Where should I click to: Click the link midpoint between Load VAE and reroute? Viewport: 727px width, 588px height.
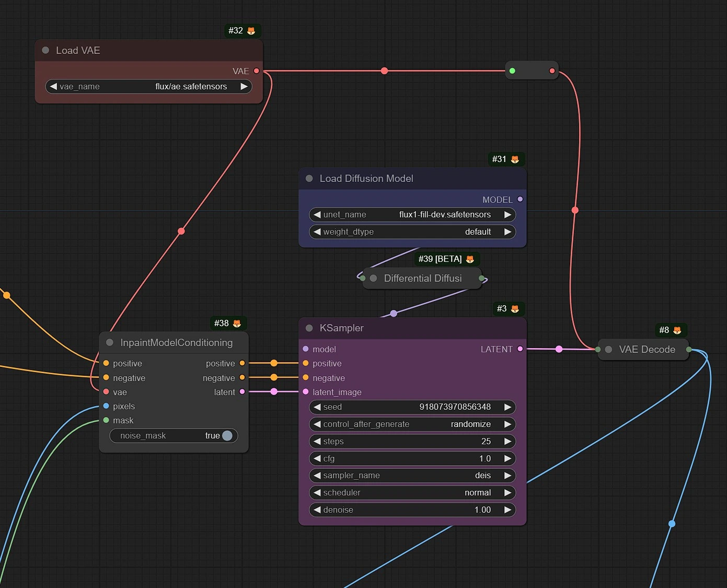(x=384, y=71)
